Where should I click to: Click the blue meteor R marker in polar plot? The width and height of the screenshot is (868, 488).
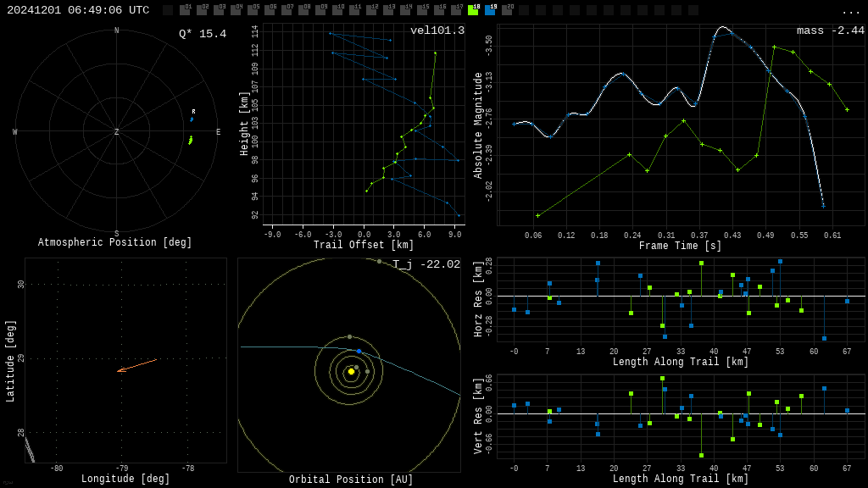click(x=192, y=119)
